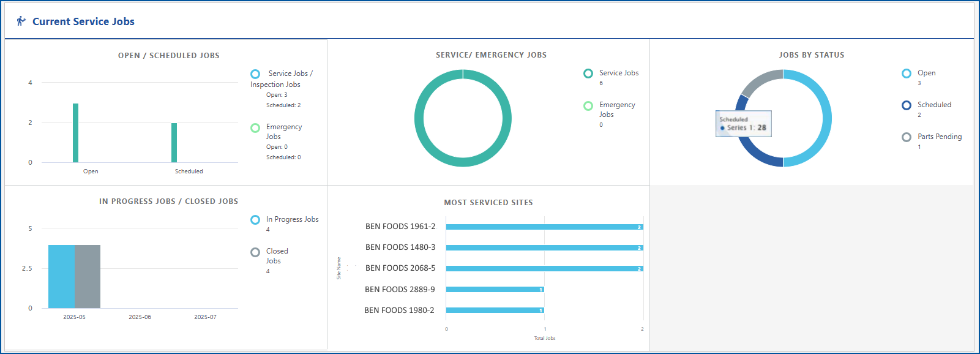Viewport: 980px width, 354px height.
Task: Click the Parts Pending legend circle
Action: coord(907,137)
